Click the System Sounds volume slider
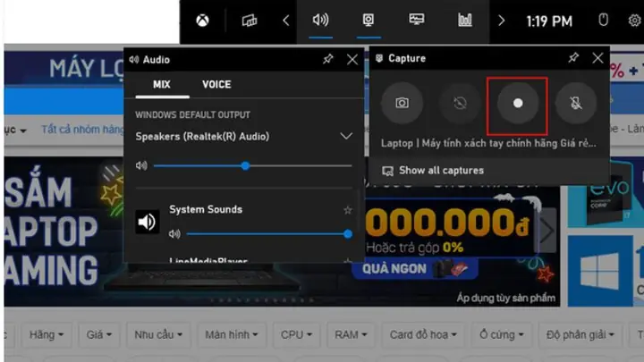The width and height of the screenshot is (644, 362). (x=269, y=234)
